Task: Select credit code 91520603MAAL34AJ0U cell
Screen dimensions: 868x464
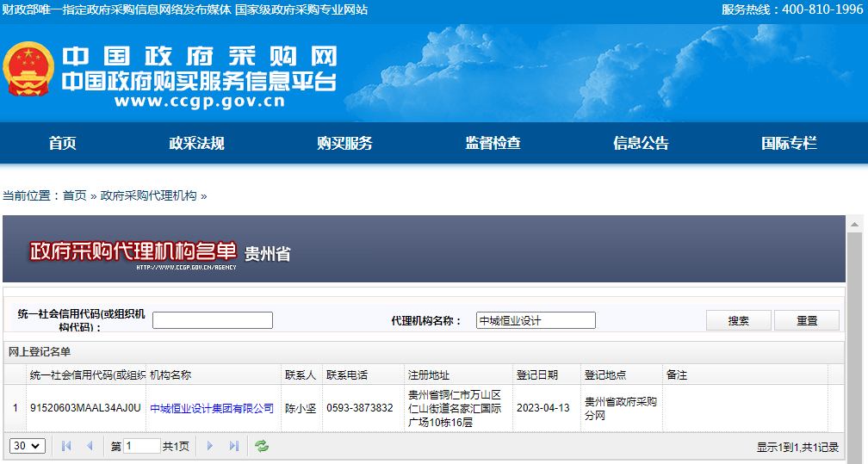Action: pyautogui.click(x=86, y=408)
